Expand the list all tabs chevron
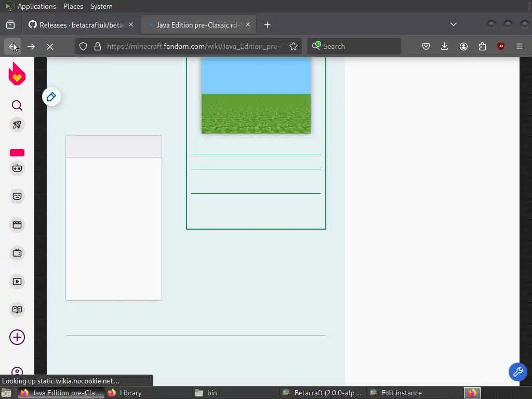The width and height of the screenshot is (532, 399). coord(453,24)
